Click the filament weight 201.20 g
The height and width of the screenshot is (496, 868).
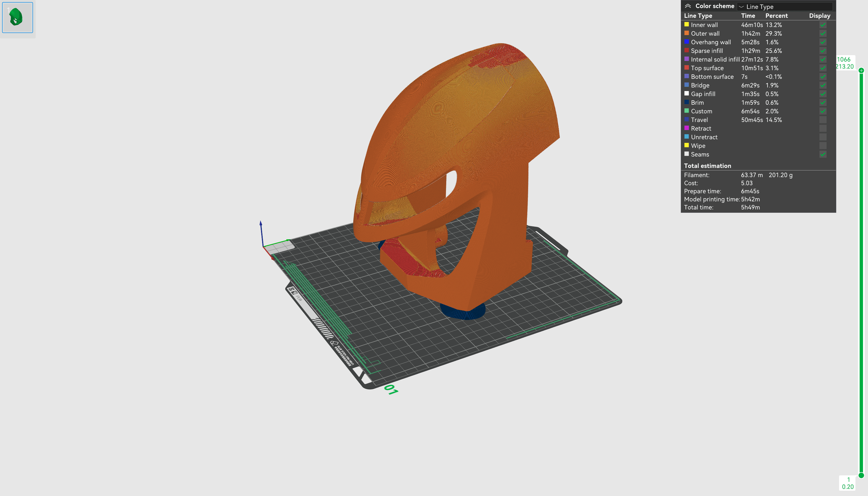781,175
